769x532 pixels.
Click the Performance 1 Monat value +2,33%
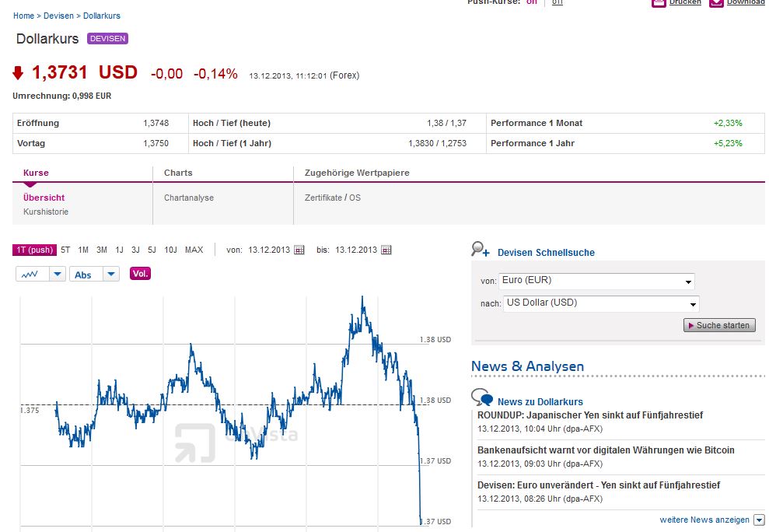728,123
